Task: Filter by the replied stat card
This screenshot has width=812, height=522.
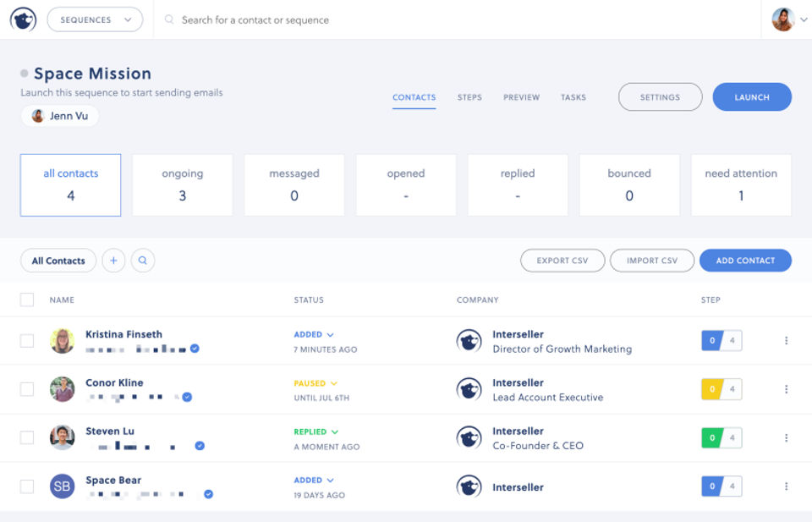Action: (x=518, y=185)
